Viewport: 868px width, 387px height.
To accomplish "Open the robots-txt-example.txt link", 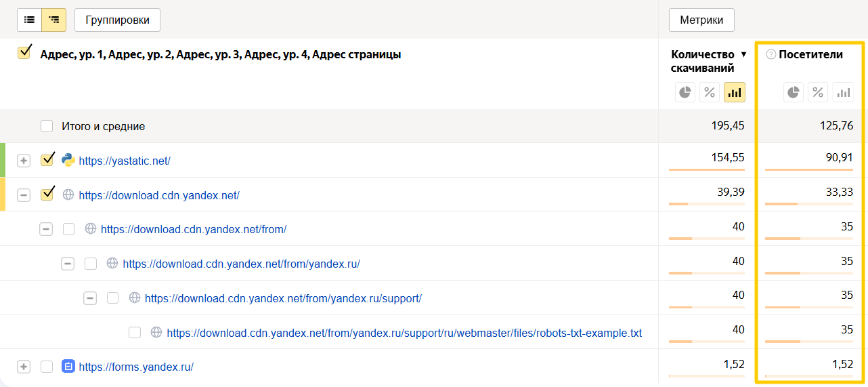I will pyautogui.click(x=404, y=333).
